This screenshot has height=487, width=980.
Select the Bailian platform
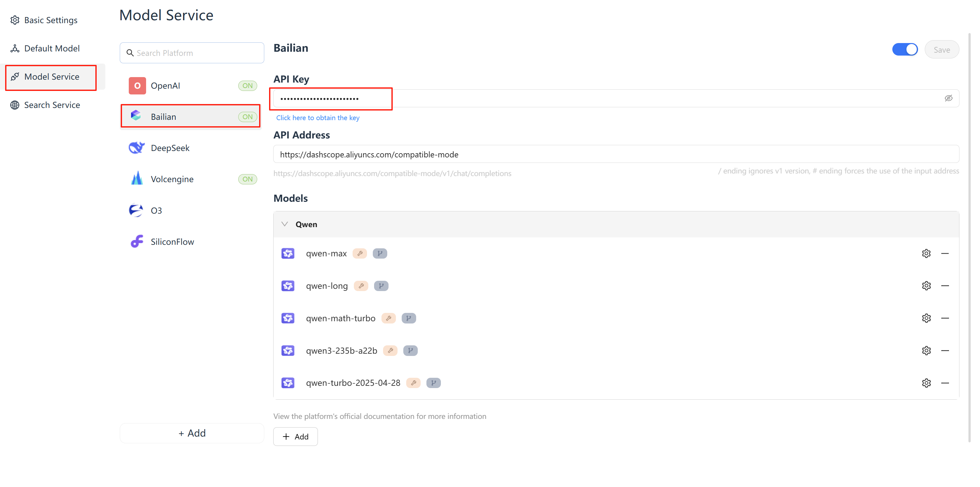tap(191, 117)
